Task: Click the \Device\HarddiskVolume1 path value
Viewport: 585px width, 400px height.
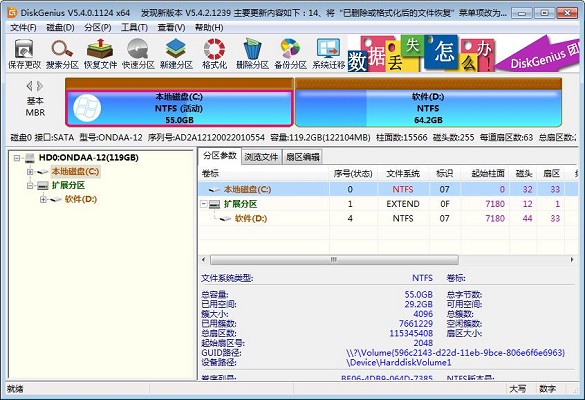Action: [x=398, y=362]
